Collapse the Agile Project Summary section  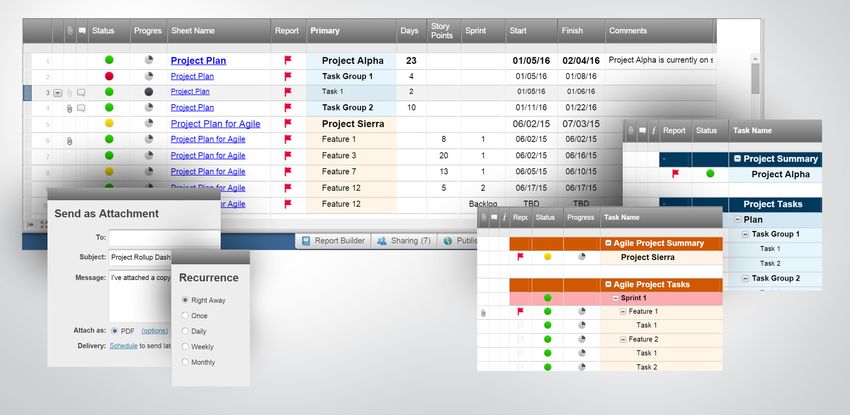coord(608,243)
